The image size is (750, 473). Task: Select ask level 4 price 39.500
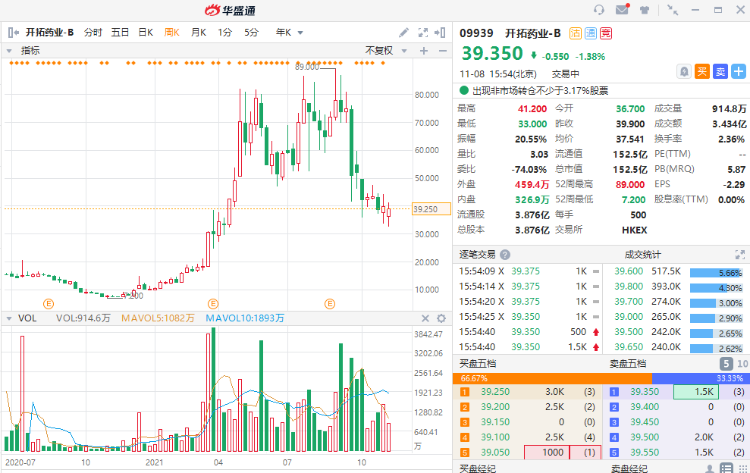(644, 437)
